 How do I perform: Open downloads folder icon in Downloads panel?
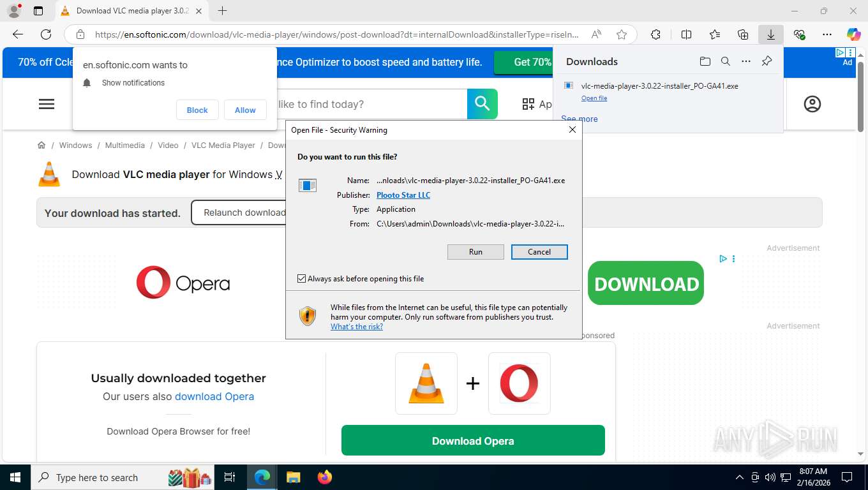[x=705, y=61]
